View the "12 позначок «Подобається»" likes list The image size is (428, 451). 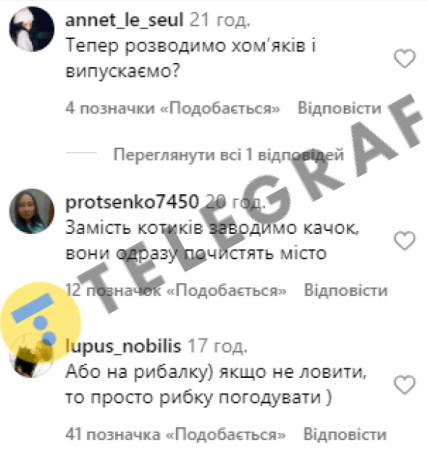point(176,290)
